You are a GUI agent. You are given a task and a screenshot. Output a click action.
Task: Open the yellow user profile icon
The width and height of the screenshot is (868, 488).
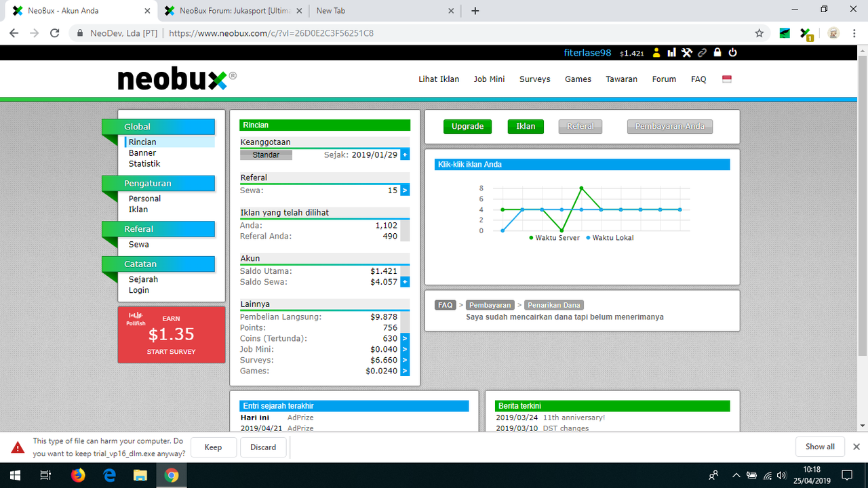pyautogui.click(x=656, y=53)
